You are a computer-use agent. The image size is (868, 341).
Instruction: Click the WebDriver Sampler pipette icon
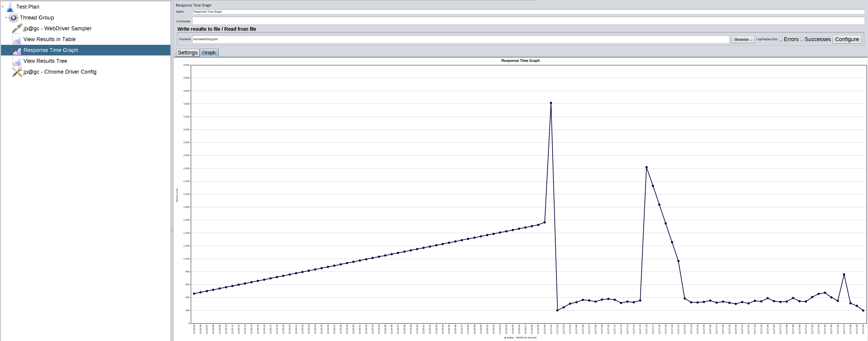(x=17, y=28)
